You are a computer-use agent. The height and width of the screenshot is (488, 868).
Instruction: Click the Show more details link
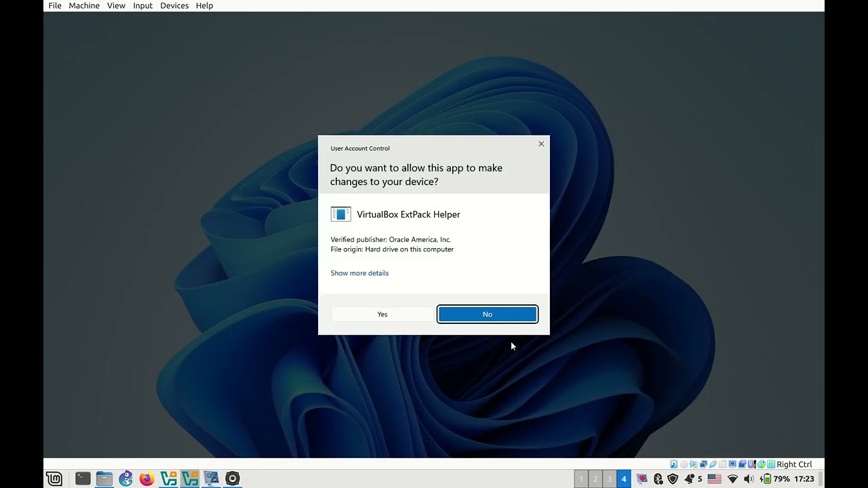tap(359, 273)
